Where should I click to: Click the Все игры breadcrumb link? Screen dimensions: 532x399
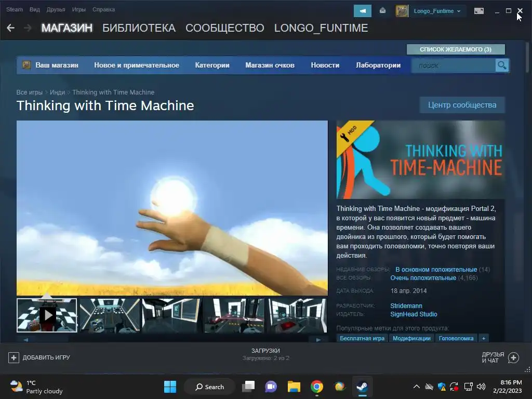30,92
